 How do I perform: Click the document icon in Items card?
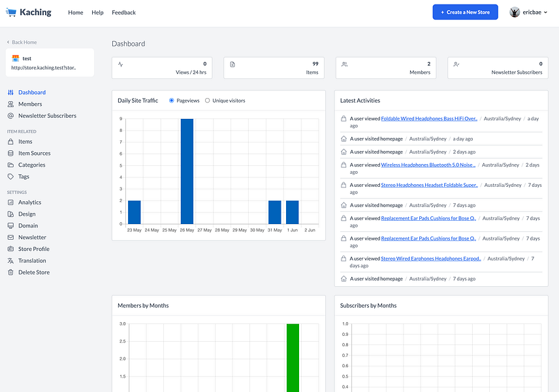click(232, 65)
